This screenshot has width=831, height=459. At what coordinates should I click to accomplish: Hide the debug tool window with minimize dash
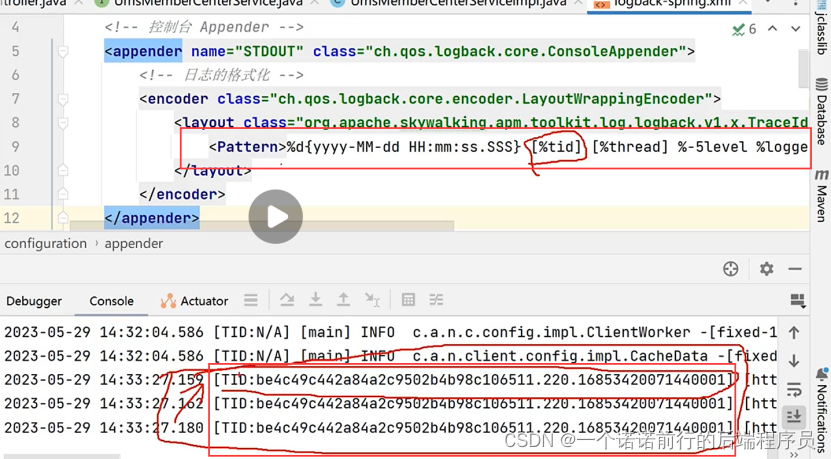795,269
